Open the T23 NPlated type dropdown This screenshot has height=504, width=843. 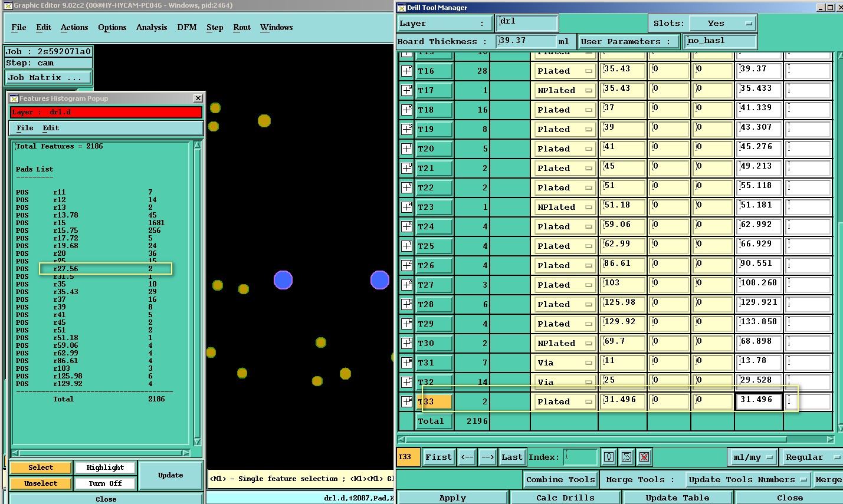[565, 207]
